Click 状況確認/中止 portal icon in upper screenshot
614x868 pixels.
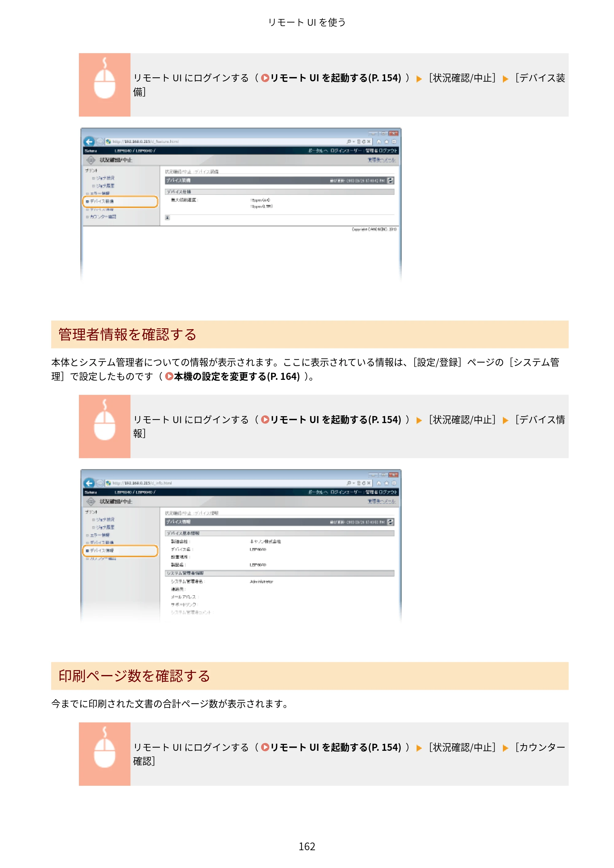click(x=91, y=160)
